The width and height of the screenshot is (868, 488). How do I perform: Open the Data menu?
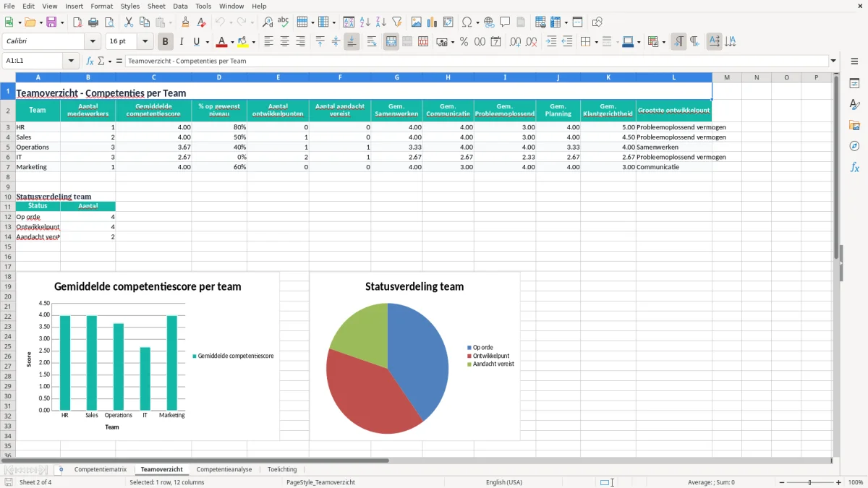[x=180, y=6]
